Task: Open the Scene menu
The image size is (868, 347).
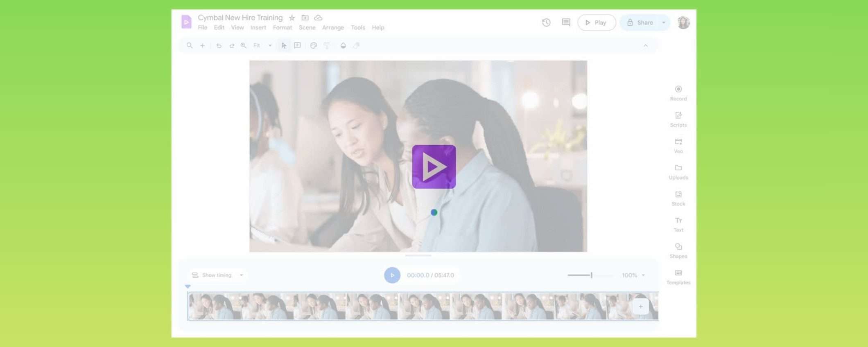Action: pos(307,27)
